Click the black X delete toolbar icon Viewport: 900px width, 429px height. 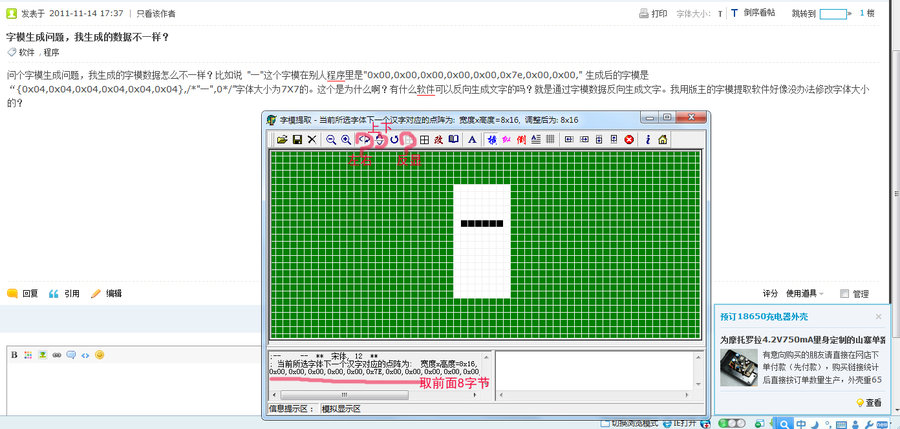click(x=312, y=140)
